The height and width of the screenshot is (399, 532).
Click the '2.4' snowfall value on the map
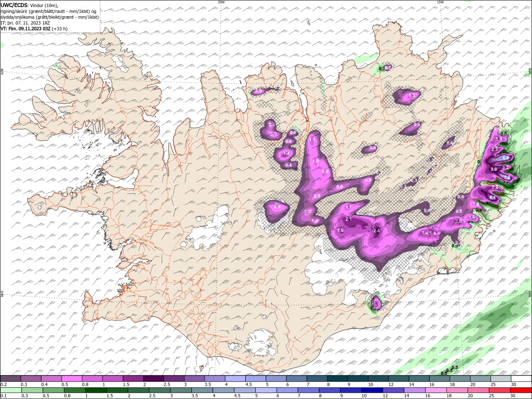click(x=377, y=231)
